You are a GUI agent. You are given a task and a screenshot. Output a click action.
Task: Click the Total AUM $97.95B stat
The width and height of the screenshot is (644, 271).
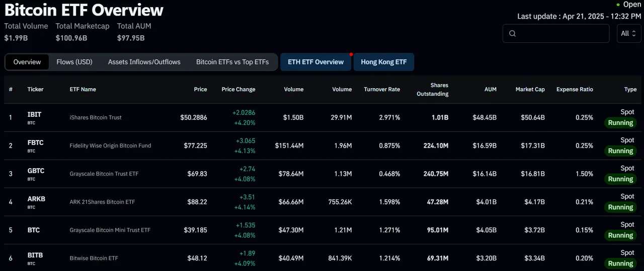click(x=134, y=31)
